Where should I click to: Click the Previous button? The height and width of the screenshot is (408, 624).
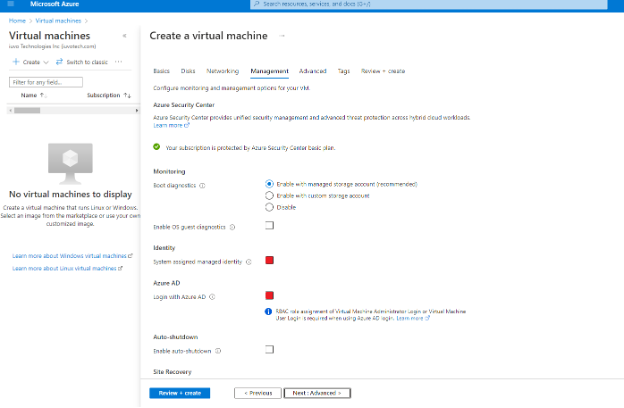(x=258, y=393)
